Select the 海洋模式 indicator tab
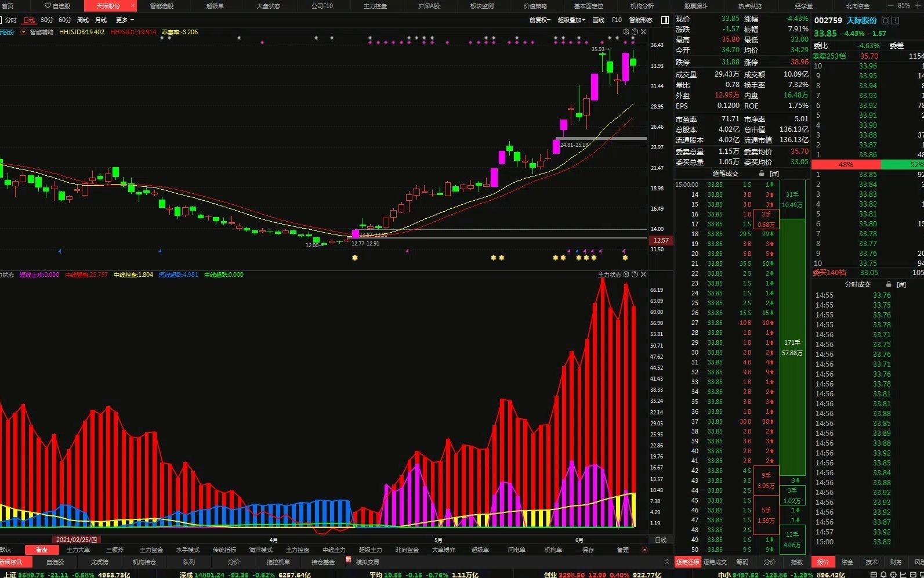Viewport: 924px width, 578px height. 261,550
